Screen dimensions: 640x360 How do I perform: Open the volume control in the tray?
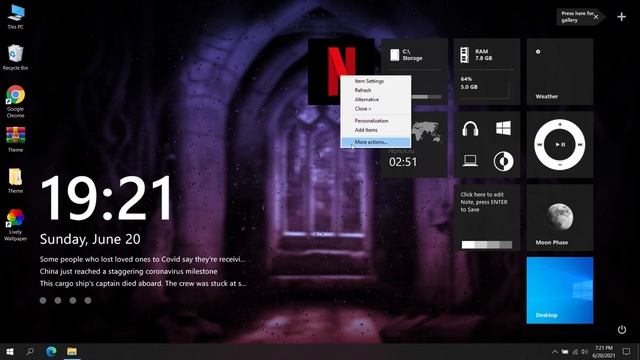tap(584, 352)
